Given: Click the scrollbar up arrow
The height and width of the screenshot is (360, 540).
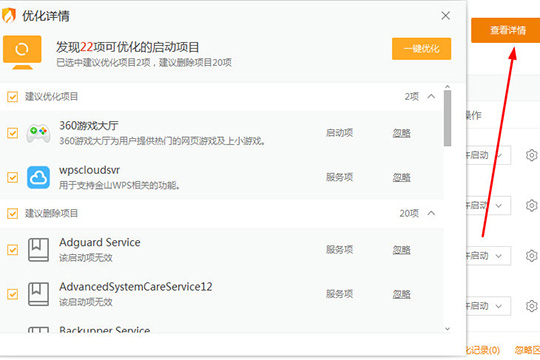Looking at the screenshot, I should [447, 87].
